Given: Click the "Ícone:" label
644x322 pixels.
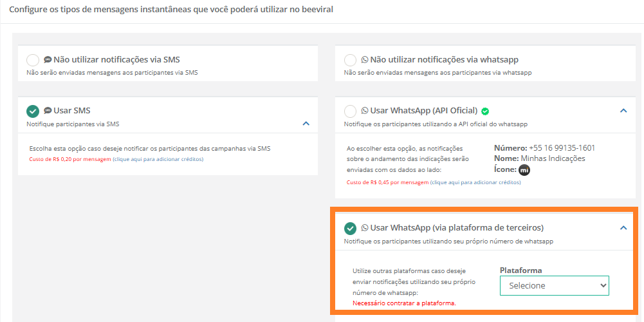Looking at the screenshot, I should click(505, 169).
